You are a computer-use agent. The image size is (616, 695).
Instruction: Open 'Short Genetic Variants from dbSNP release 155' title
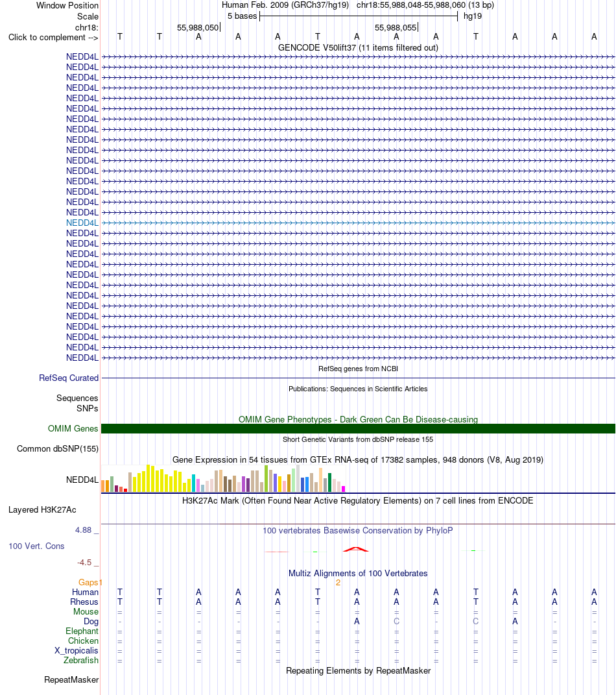pos(359,439)
